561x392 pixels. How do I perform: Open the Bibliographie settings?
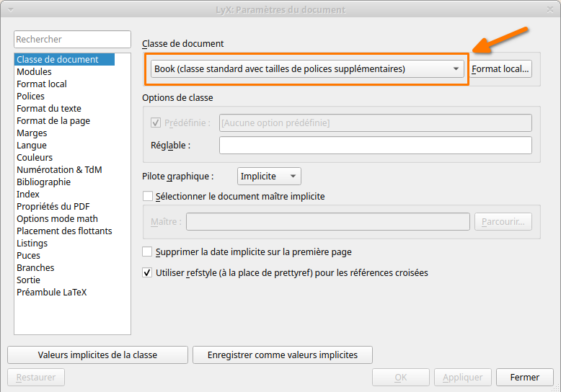pyautogui.click(x=43, y=182)
